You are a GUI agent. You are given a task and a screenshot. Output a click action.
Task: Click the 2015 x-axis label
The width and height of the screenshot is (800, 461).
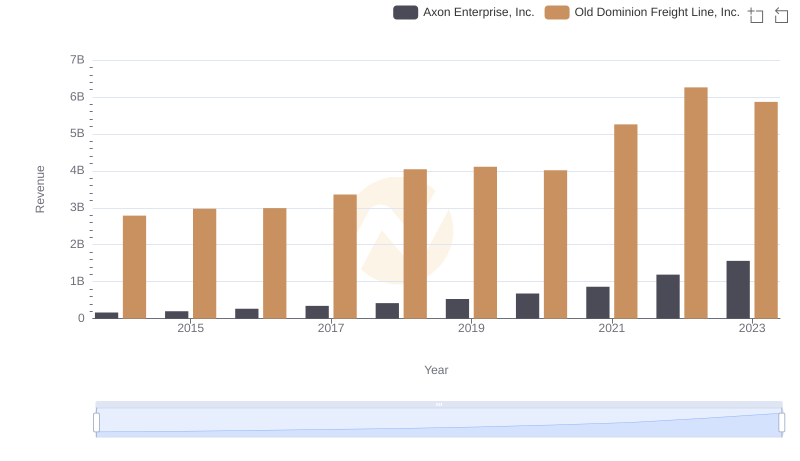pos(190,328)
